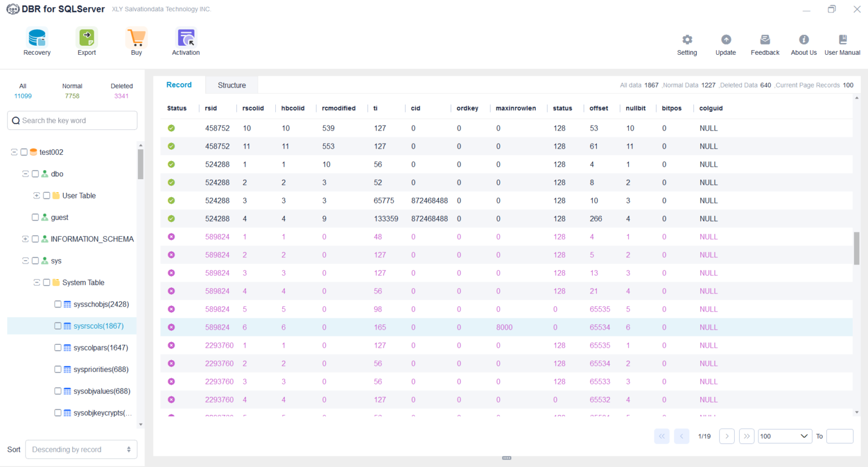
Task: Open the Feedback icon
Action: pos(765,41)
